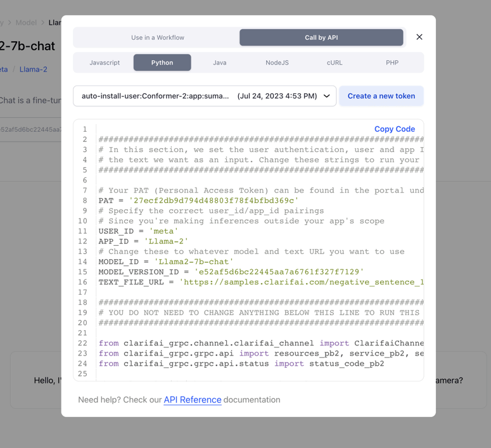Click the MODEL_ID 'Llama2-7b-chat' value
The width and height of the screenshot is (491, 448).
point(194,262)
